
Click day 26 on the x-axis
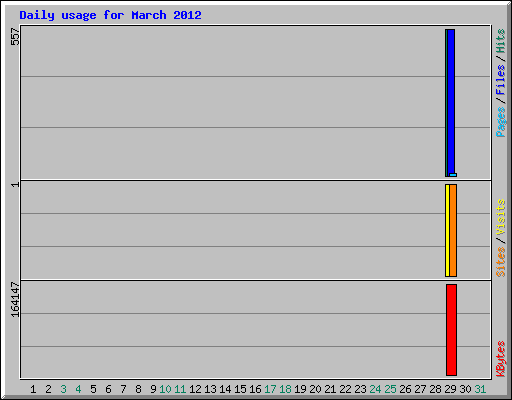[x=406, y=389]
